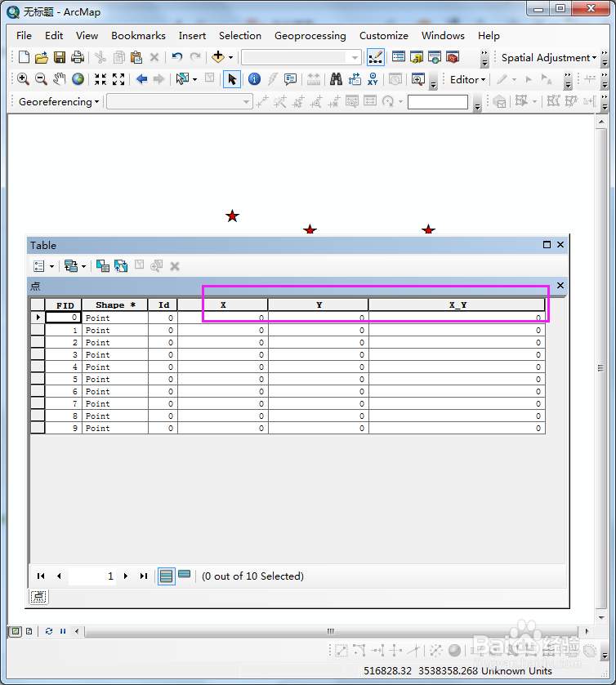
Task: Go to the first table record
Action: 41,576
